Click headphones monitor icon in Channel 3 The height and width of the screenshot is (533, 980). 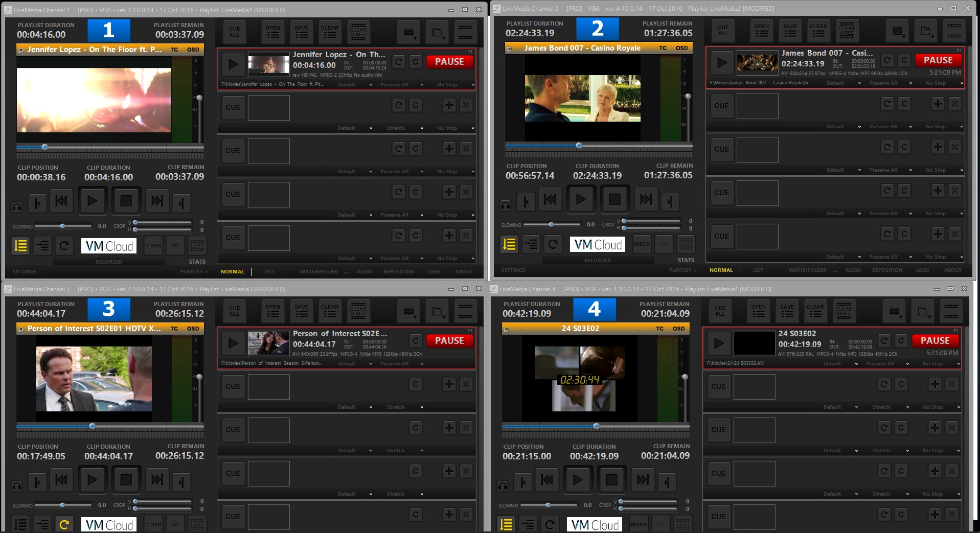(x=17, y=485)
